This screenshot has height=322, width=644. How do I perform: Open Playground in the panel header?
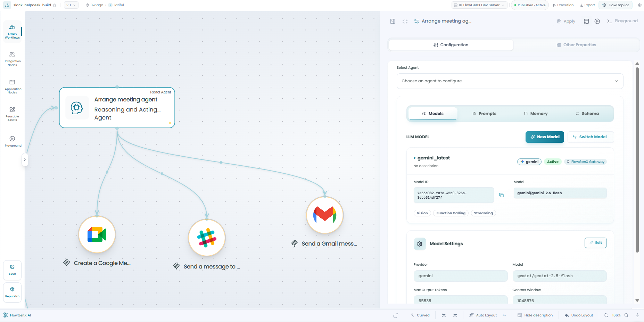pyautogui.click(x=622, y=21)
